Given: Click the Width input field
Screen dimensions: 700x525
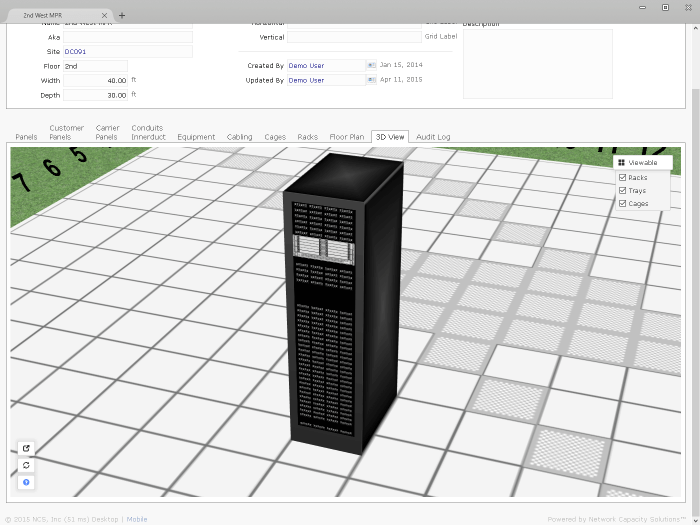Looking at the screenshot, I should tap(96, 80).
